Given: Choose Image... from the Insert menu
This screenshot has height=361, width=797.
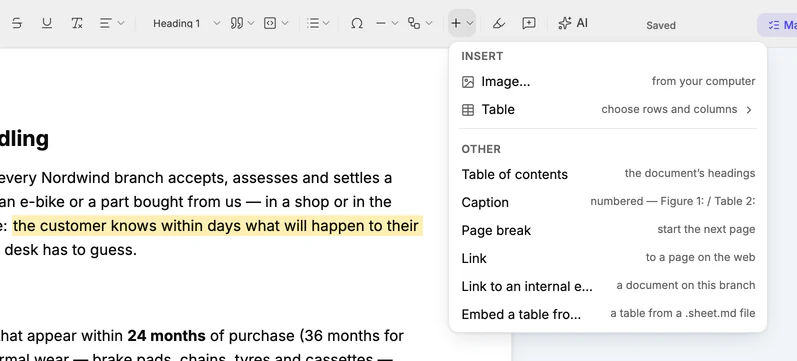Looking at the screenshot, I should pyautogui.click(x=608, y=82).
